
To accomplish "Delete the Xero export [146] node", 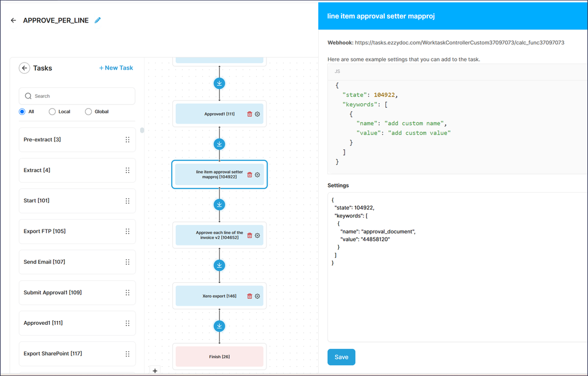I will coord(249,296).
